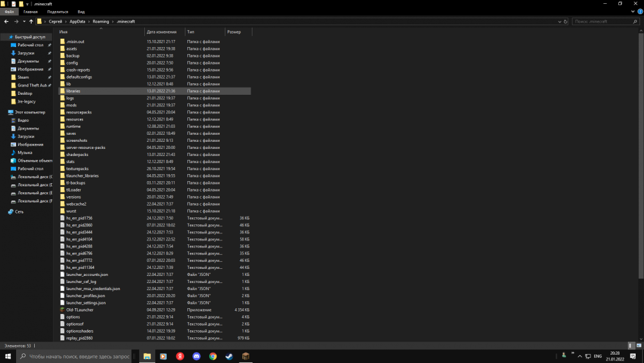Select hs_err_pid1756 file name
Image resolution: width=644 pixels, height=363 pixels.
(79, 219)
